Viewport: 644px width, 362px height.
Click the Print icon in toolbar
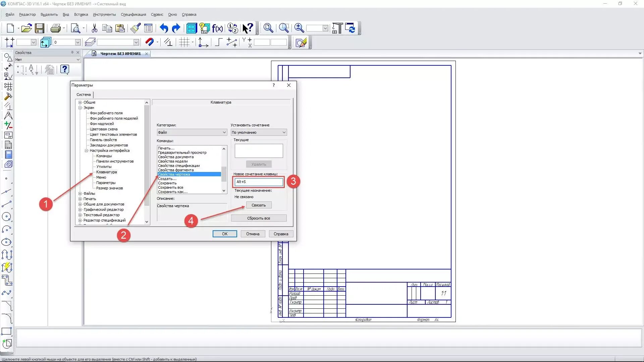click(x=55, y=28)
